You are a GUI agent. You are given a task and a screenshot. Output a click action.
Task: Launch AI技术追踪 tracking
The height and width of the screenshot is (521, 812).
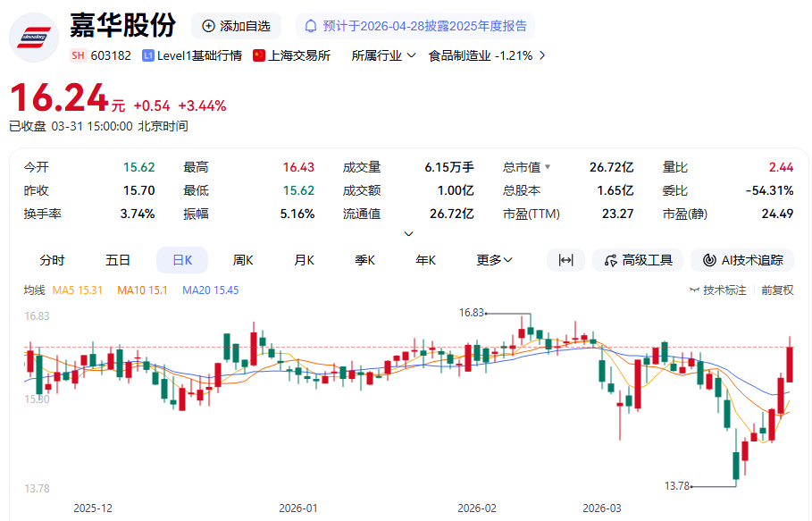(x=742, y=260)
